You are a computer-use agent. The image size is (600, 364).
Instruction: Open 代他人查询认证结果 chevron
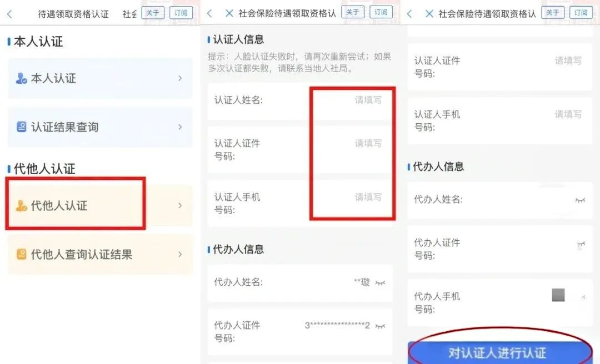point(180,254)
